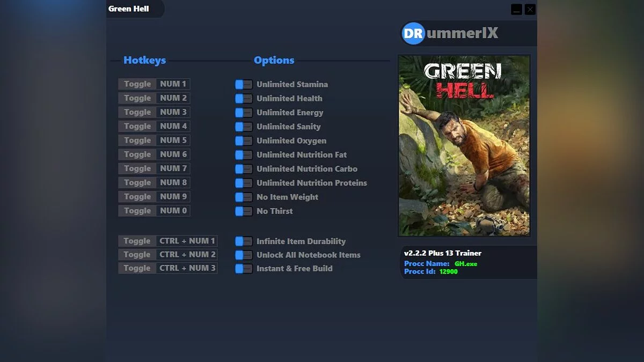
Task: Enable Unlimited Stamina
Action: coord(243,84)
